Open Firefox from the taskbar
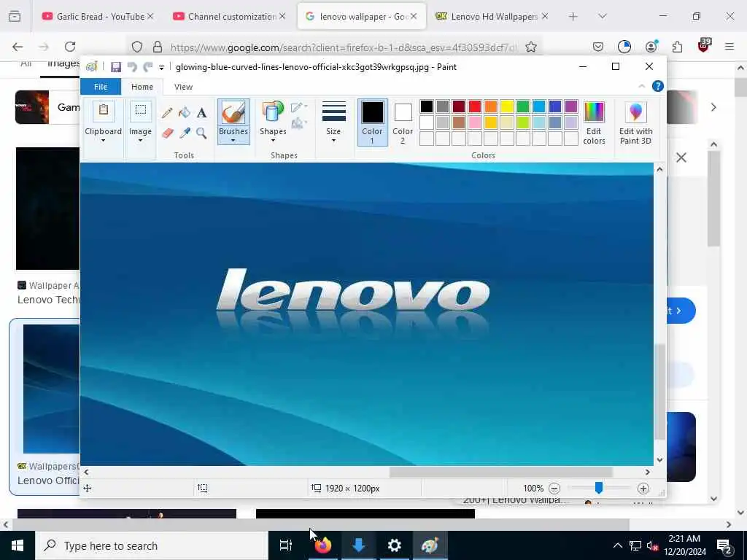This screenshot has height=560, width=747. [322, 545]
